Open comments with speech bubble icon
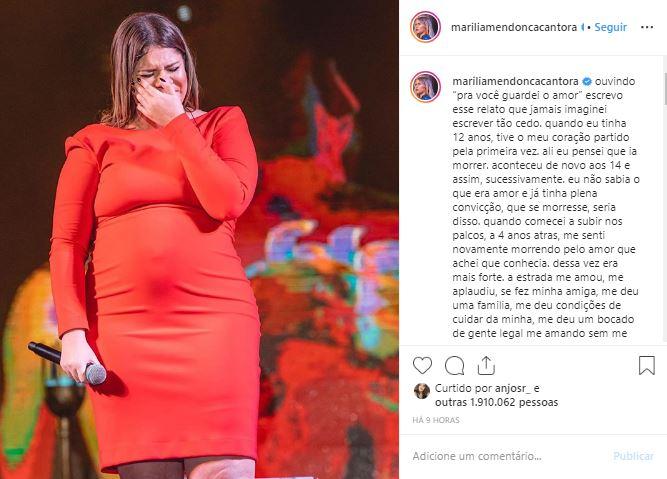 point(454,365)
